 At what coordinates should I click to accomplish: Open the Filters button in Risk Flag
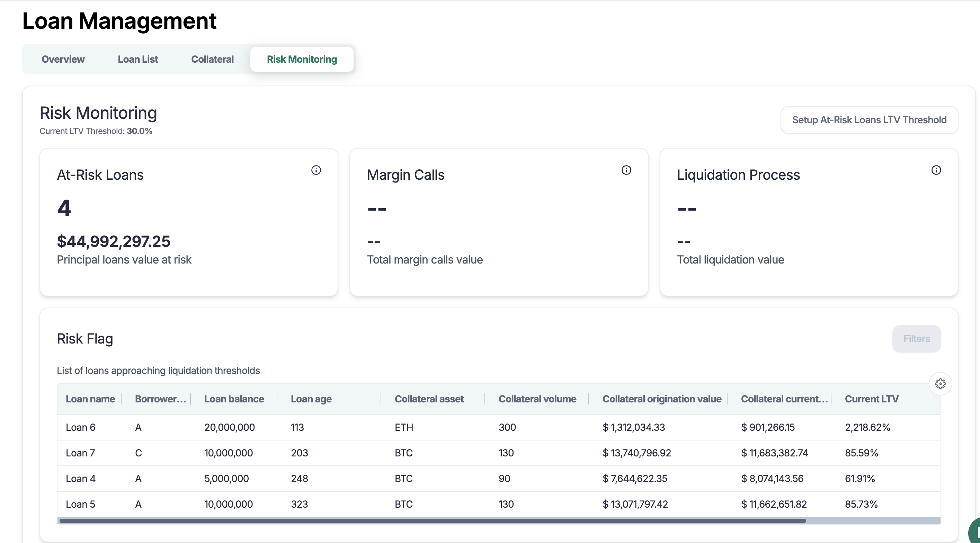click(x=916, y=339)
